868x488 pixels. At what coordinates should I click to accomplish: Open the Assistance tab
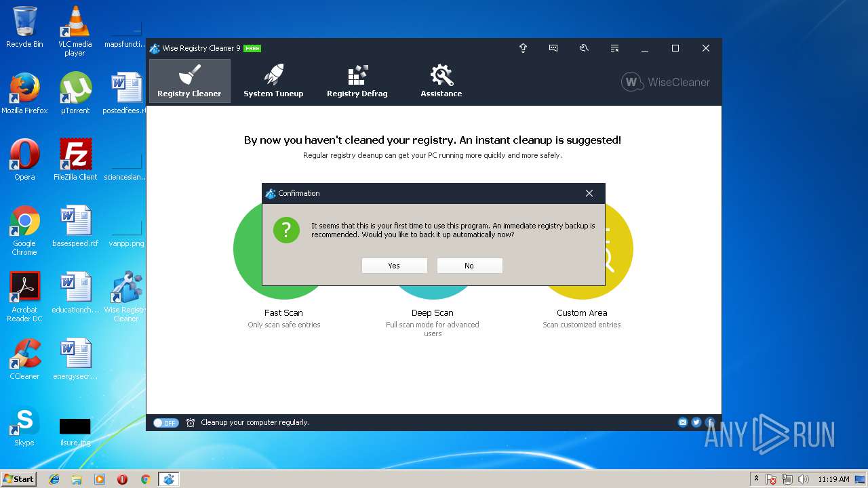tap(441, 81)
